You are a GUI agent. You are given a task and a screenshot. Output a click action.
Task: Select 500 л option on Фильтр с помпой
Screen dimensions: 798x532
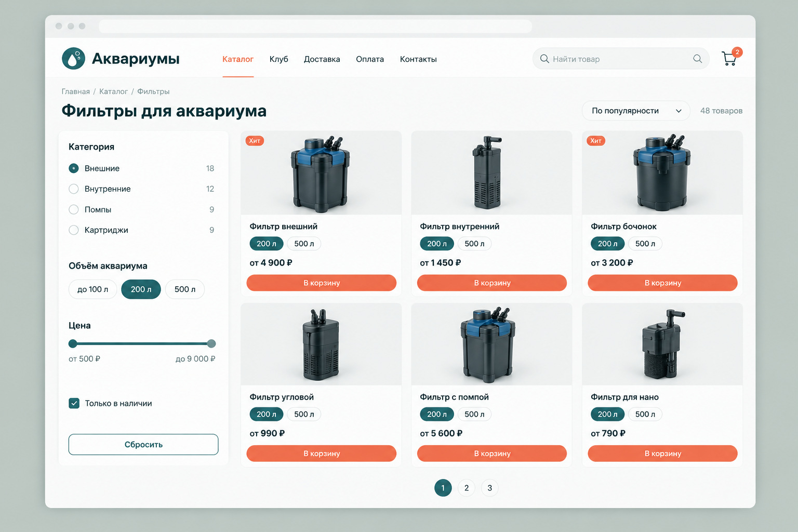coord(474,414)
